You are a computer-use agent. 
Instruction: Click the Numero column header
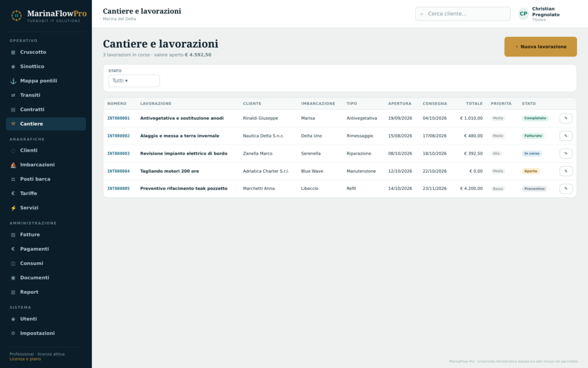tap(117, 103)
